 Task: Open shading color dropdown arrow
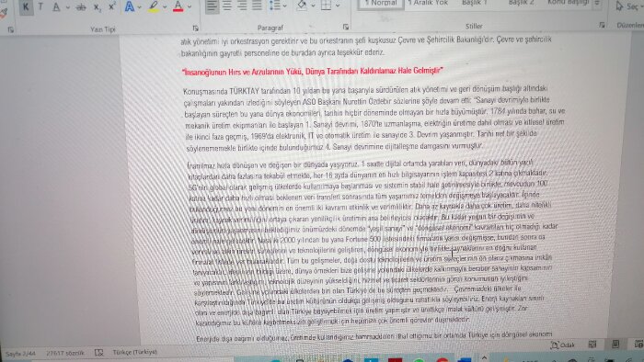pos(313,6)
